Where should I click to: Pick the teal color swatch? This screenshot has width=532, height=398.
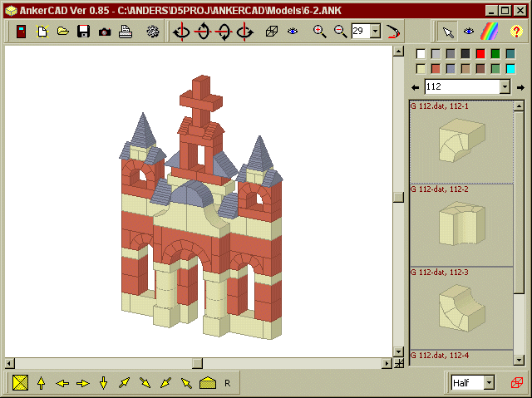pos(510,53)
